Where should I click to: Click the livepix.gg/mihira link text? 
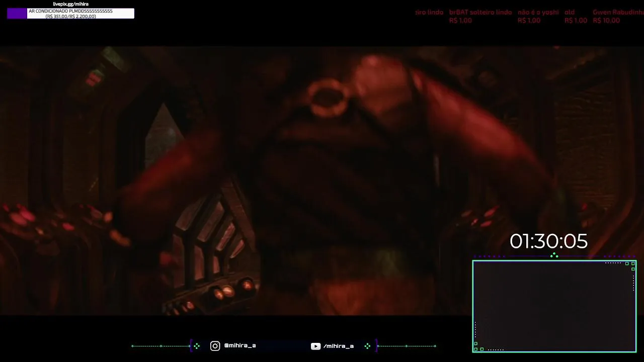point(70,4)
